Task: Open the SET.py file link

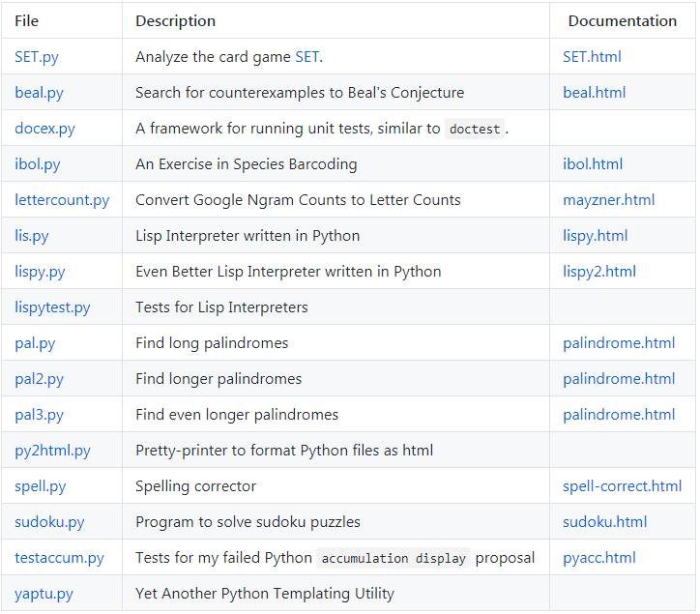Action: [37, 57]
